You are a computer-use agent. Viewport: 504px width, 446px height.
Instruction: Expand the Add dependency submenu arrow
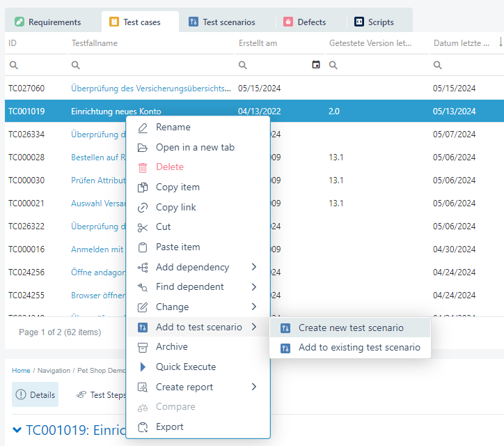tap(254, 268)
